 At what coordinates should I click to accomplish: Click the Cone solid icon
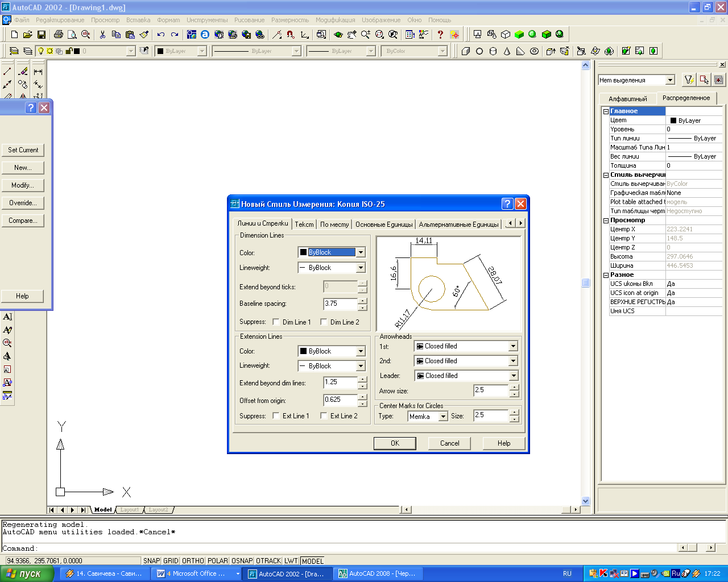pos(507,51)
